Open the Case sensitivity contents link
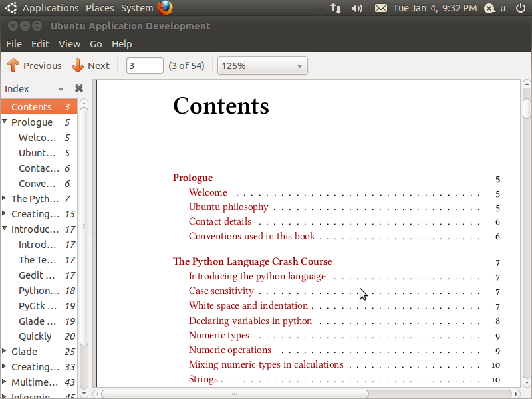 click(x=221, y=291)
